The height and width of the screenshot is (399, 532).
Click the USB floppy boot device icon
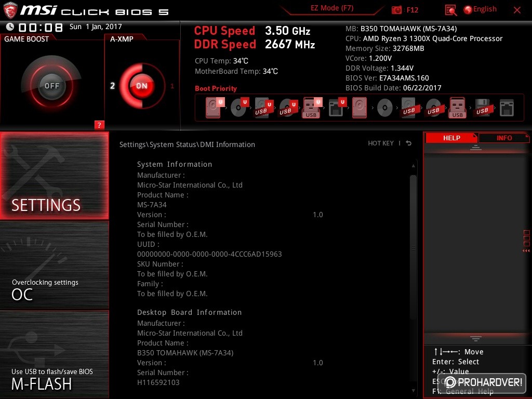point(483,108)
